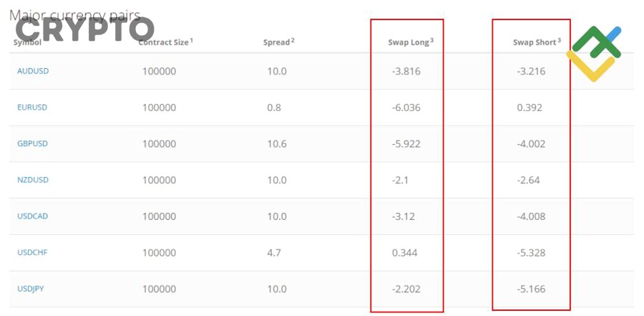Open the EURUSD symbol link
Image resolution: width=644 pixels, height=316 pixels.
pyautogui.click(x=32, y=107)
